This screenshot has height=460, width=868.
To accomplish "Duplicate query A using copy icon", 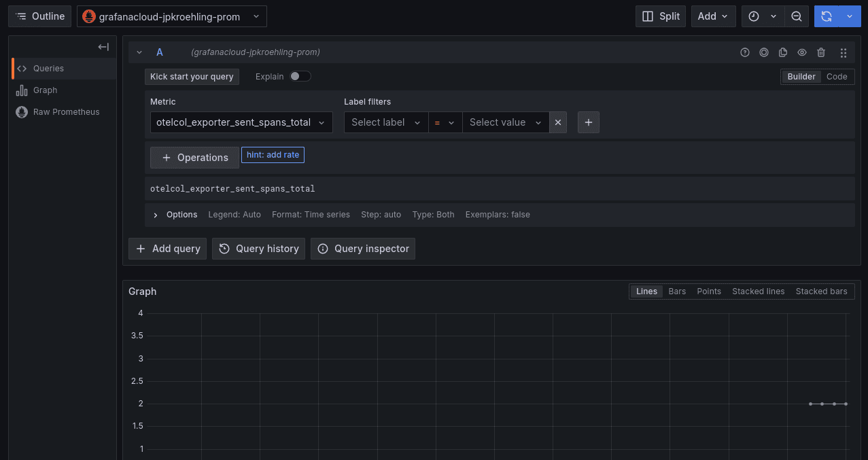I will click(x=783, y=52).
